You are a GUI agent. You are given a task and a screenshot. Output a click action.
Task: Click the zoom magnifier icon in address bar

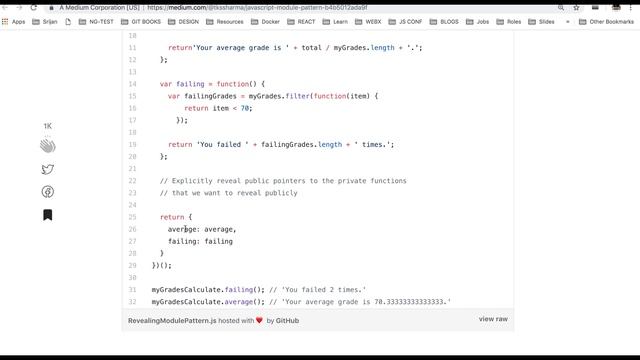pos(561,8)
